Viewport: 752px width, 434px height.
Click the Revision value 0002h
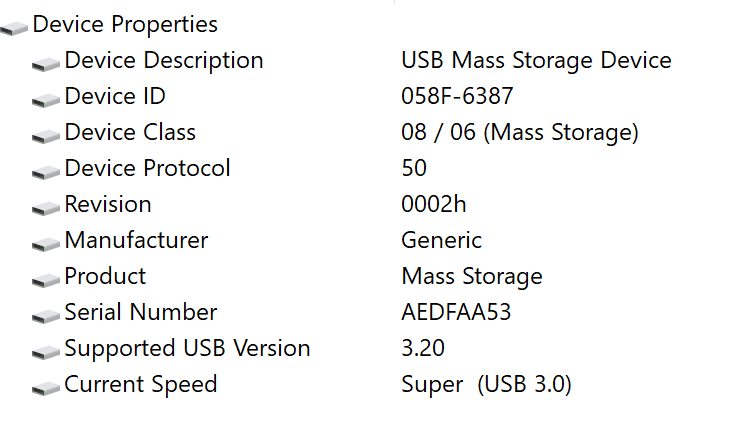(x=434, y=204)
